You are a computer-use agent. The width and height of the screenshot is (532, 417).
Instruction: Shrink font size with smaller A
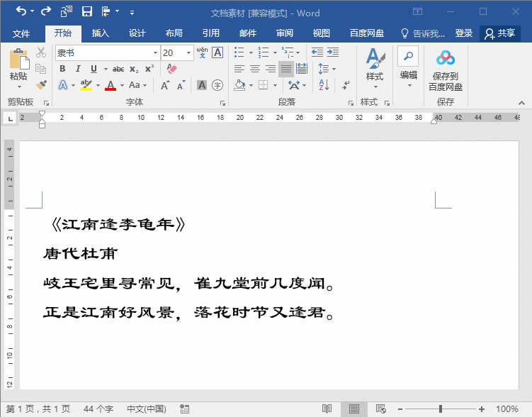(x=181, y=85)
